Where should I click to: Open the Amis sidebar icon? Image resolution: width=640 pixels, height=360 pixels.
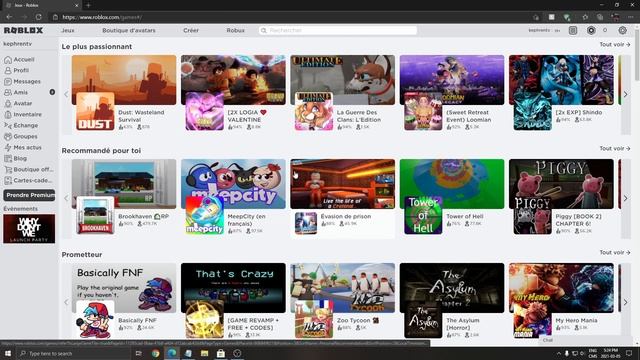(8, 93)
